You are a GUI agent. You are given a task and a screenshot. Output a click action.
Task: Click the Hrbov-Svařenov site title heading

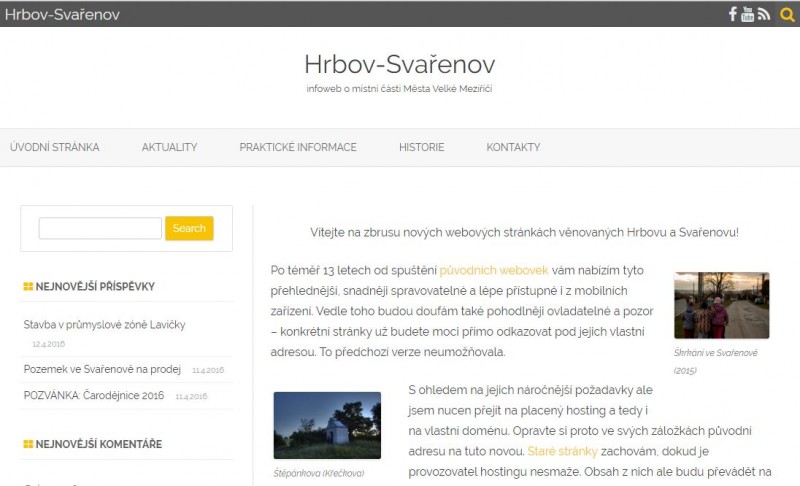(x=399, y=64)
